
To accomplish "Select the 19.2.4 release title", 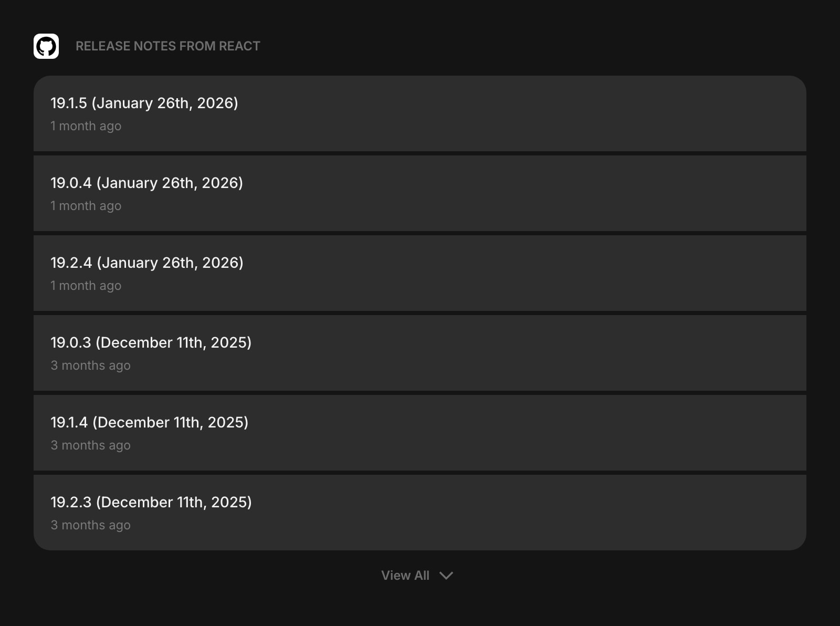I will point(147,263).
